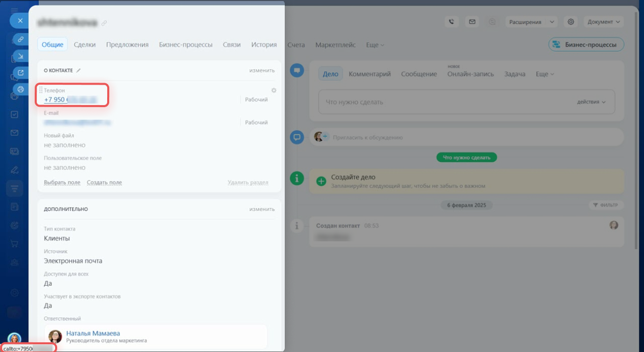Select the Комментарий tab in timeline
Image resolution: width=644 pixels, height=352 pixels.
coord(369,74)
